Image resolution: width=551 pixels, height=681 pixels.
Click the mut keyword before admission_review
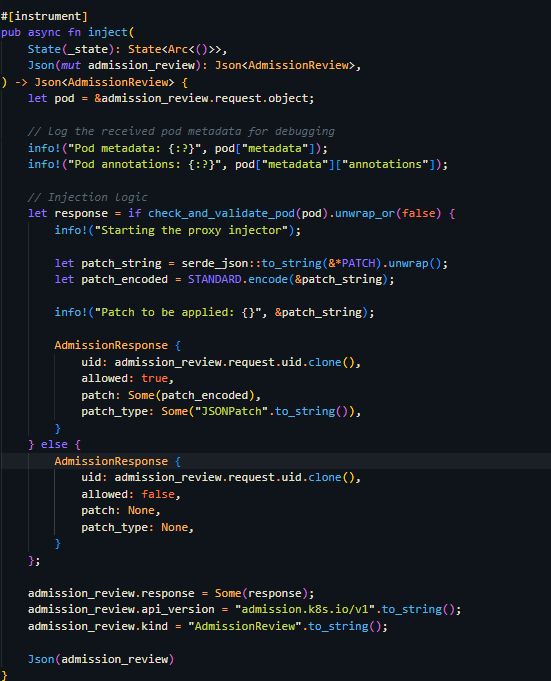(x=71, y=66)
